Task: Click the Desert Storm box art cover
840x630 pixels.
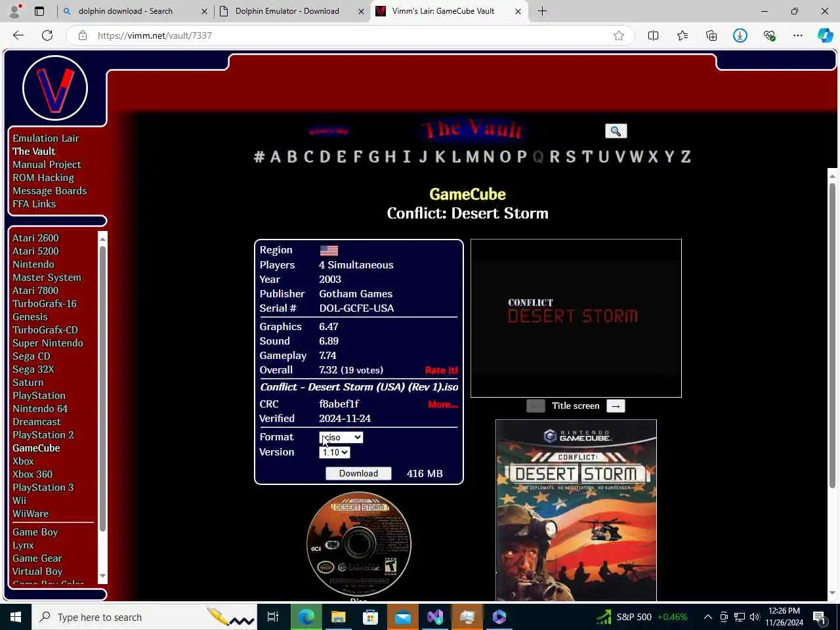Action: pyautogui.click(x=576, y=511)
